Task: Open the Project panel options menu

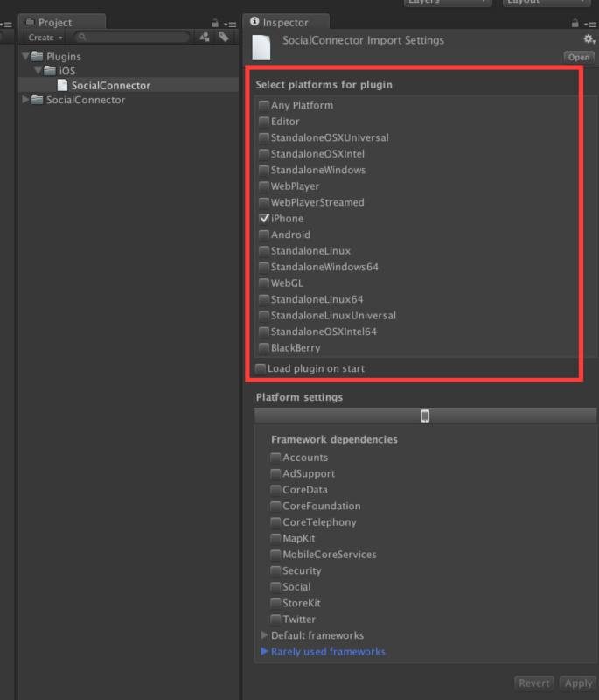Action: (230, 24)
